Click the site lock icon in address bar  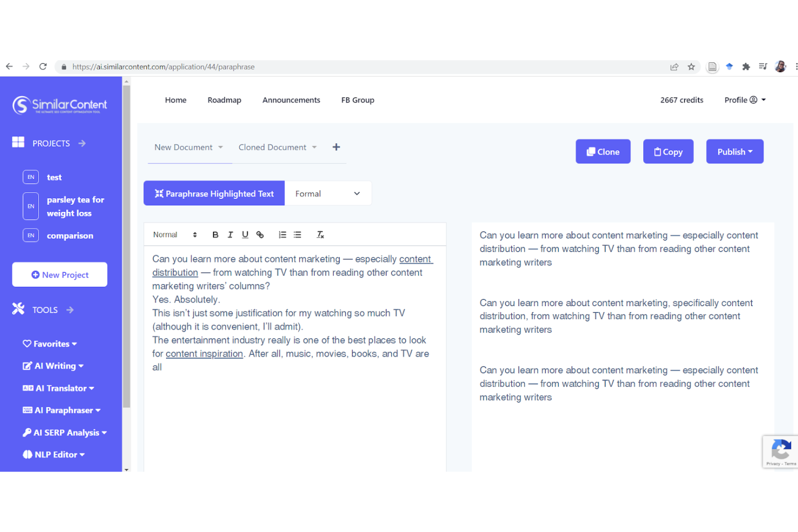[64, 67]
